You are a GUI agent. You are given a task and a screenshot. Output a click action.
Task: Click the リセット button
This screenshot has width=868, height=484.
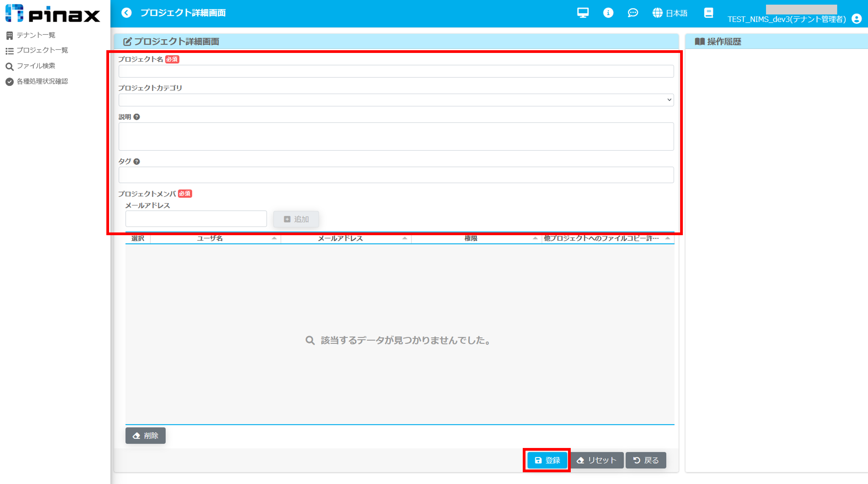click(596, 460)
